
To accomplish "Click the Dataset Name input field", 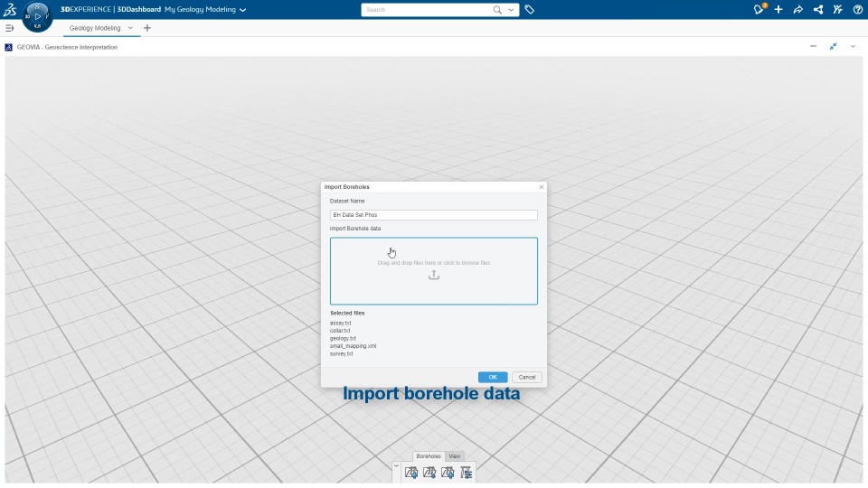I will (x=433, y=215).
